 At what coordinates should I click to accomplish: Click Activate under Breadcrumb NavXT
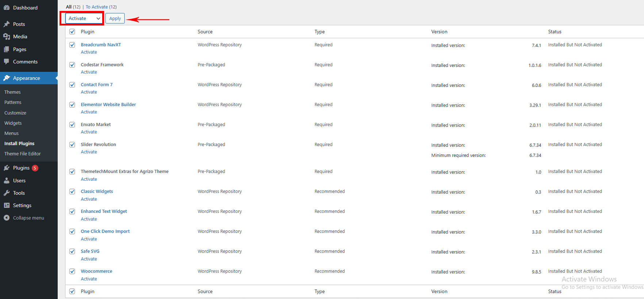(89, 52)
